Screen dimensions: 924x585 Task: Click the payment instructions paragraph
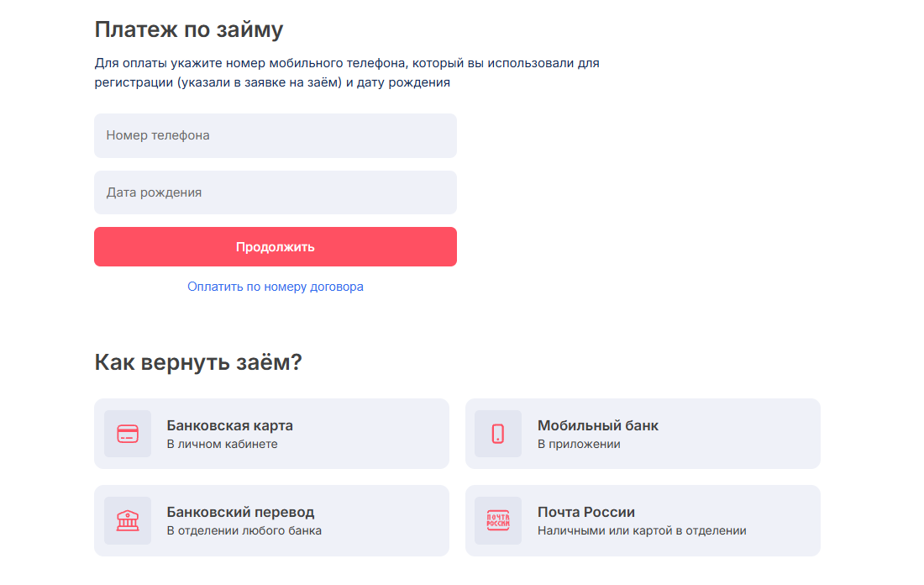(347, 73)
